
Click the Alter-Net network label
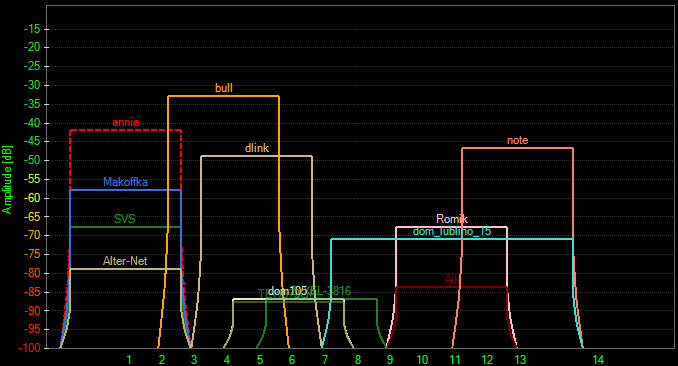pos(125,261)
